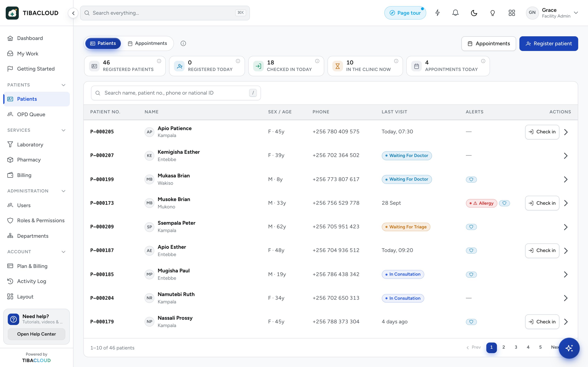Toggle dark mode with the moon icon
The image size is (588, 367).
[x=474, y=13]
